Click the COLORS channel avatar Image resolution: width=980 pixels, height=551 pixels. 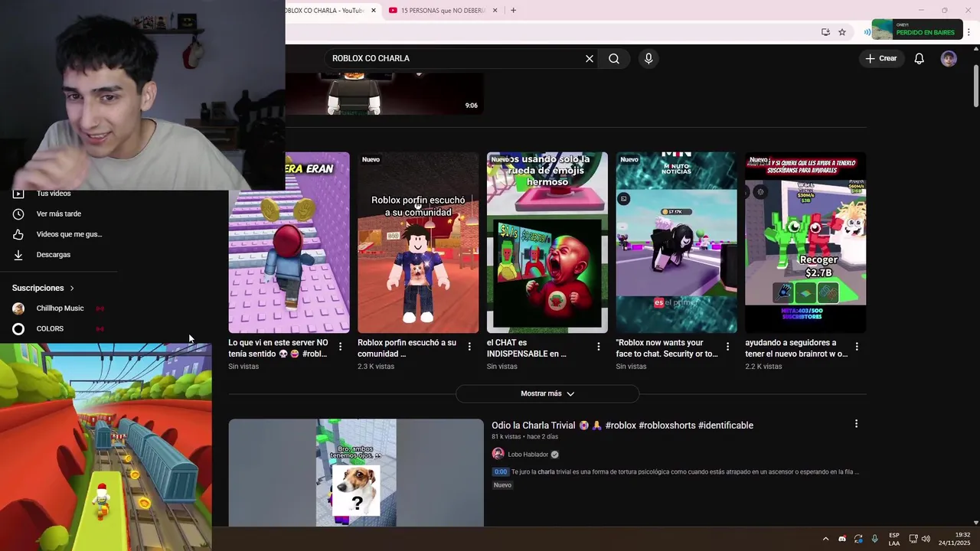click(x=18, y=328)
